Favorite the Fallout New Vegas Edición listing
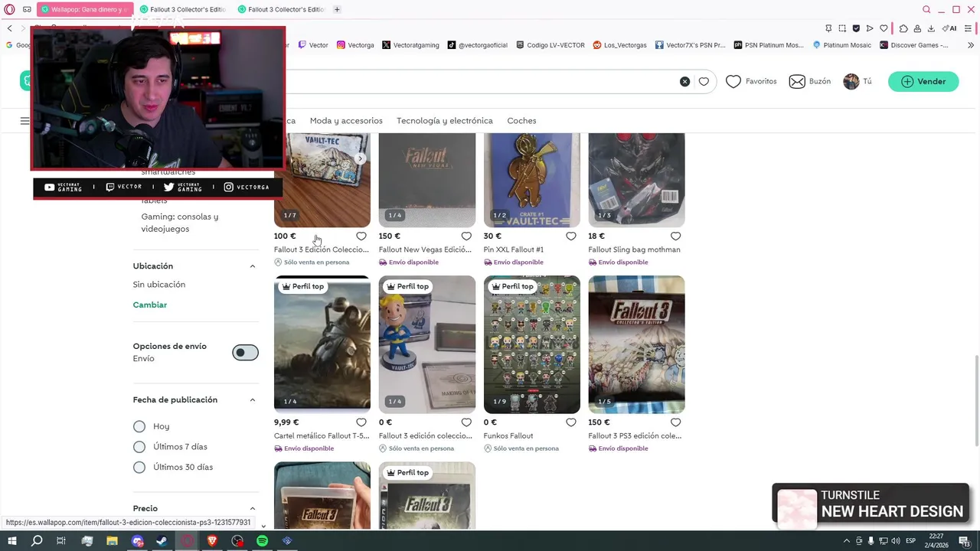 466,236
